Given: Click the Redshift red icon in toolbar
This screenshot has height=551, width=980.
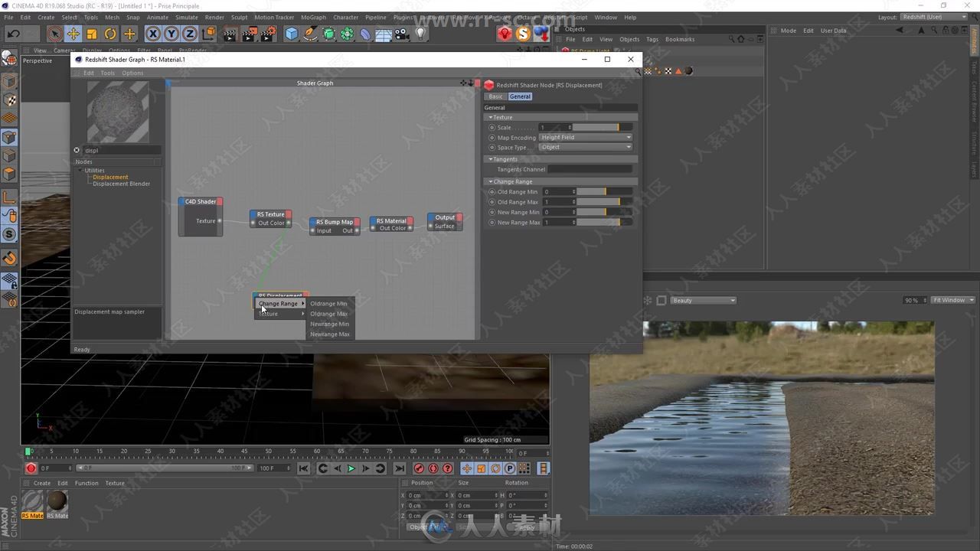Looking at the screenshot, I should click(x=505, y=34).
